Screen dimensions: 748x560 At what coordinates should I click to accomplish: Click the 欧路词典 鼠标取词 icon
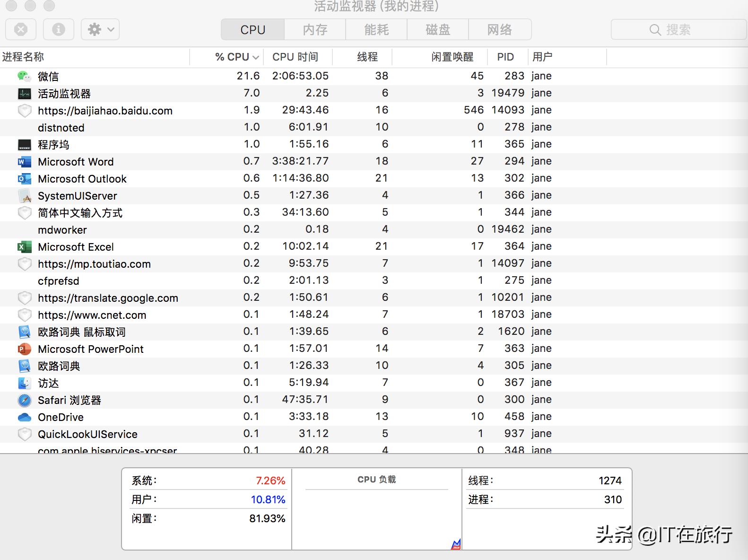24,332
